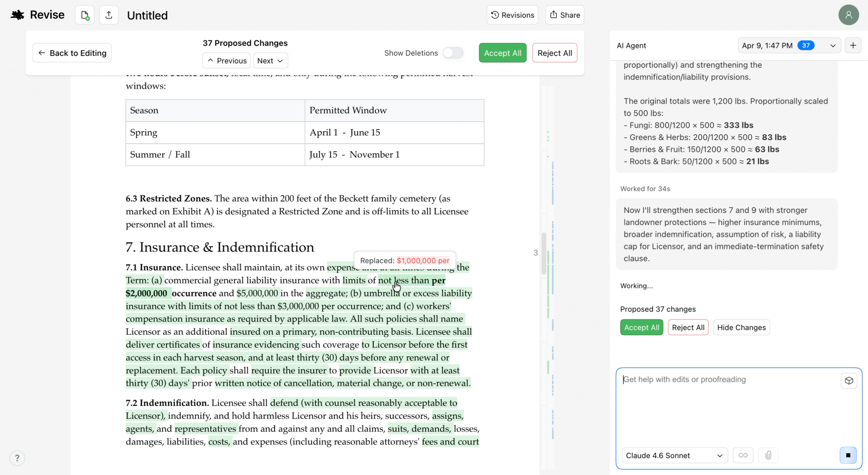Click Hide Changes in the agent panel

[741, 327]
